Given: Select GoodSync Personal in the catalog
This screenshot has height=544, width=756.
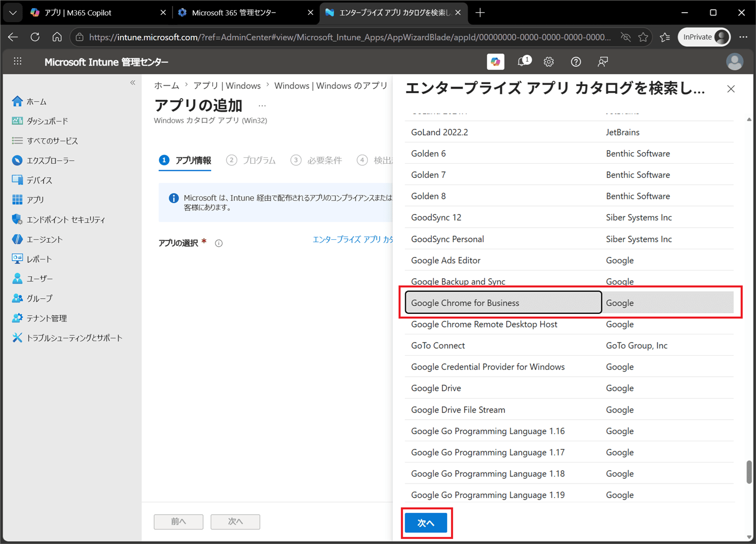Looking at the screenshot, I should (x=570, y=239).
